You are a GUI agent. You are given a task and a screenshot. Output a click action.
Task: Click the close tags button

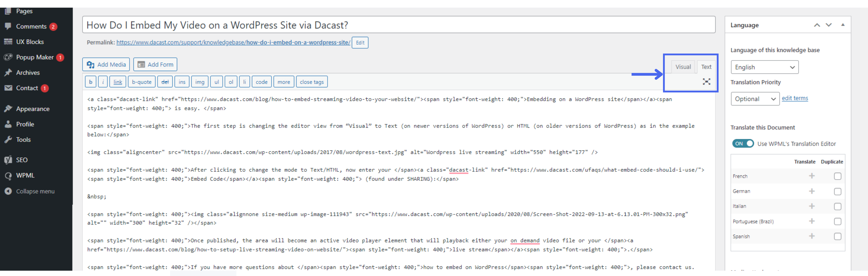point(312,82)
